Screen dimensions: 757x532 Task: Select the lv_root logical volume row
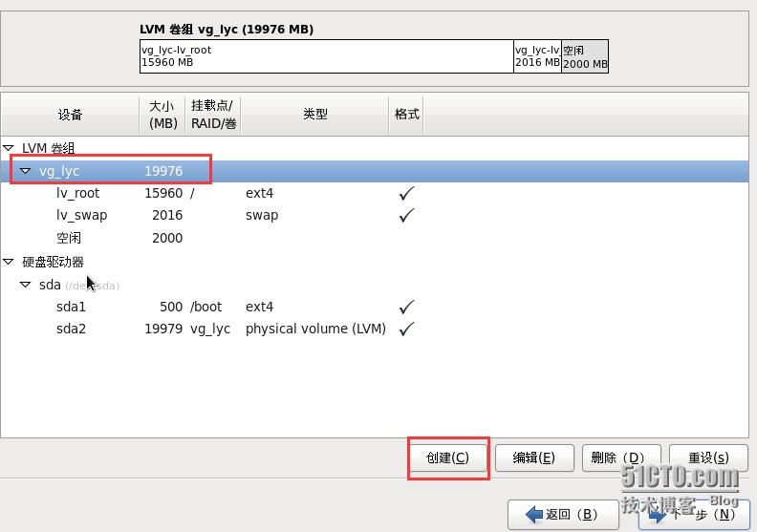click(x=375, y=193)
